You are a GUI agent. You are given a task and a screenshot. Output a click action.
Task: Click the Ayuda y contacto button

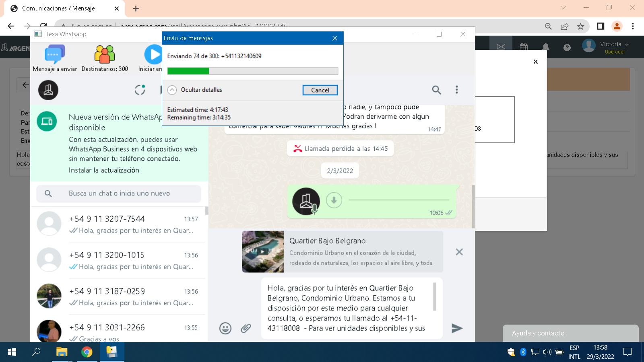click(570, 333)
